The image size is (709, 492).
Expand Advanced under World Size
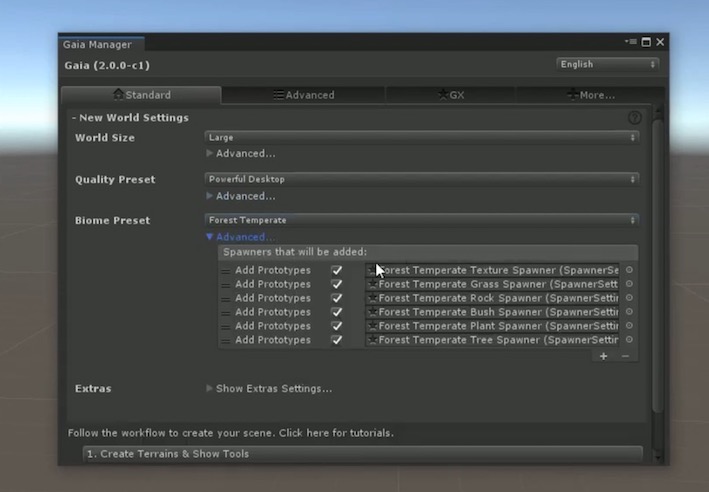[x=241, y=154]
